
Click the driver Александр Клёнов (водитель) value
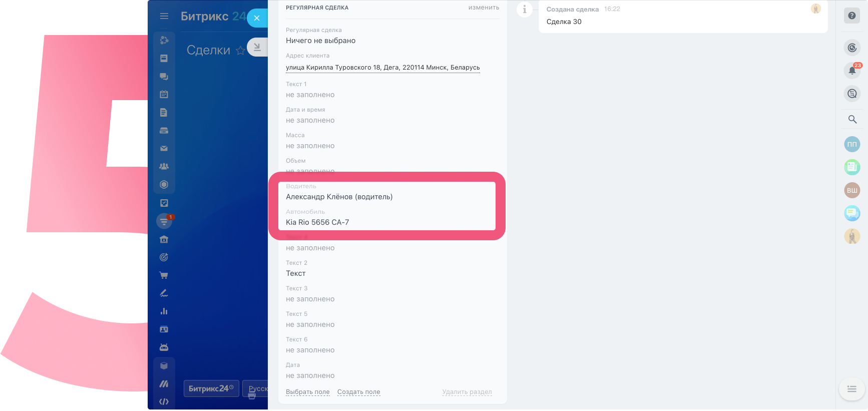click(x=339, y=197)
